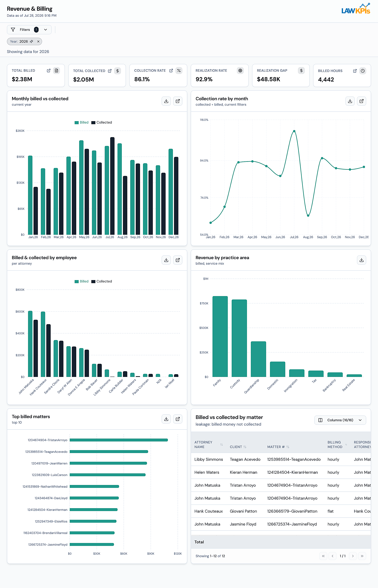The image size is (378, 588).
Task: Open Billed Hours card external link icon
Action: pyautogui.click(x=355, y=71)
